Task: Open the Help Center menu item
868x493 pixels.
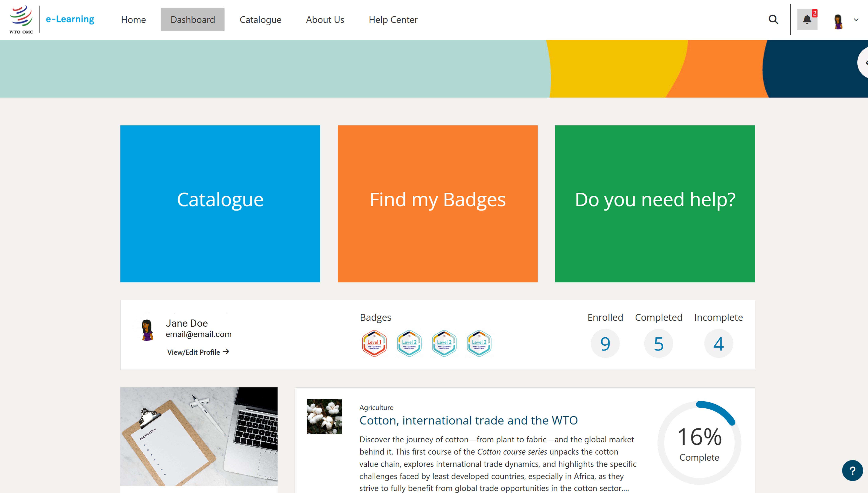Action: coord(393,20)
